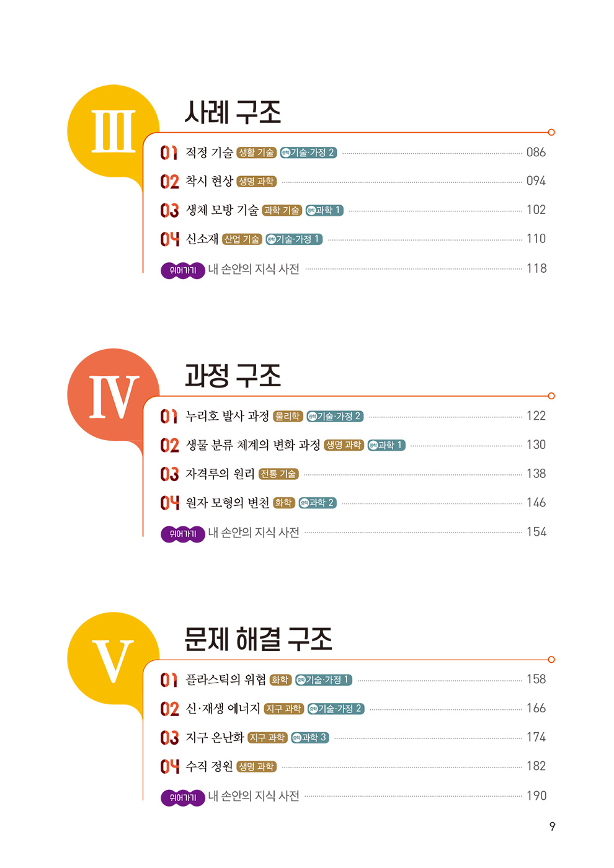614x868 pixels.
Task: Click the yellow Roman numeral V circle
Action: pos(113,658)
